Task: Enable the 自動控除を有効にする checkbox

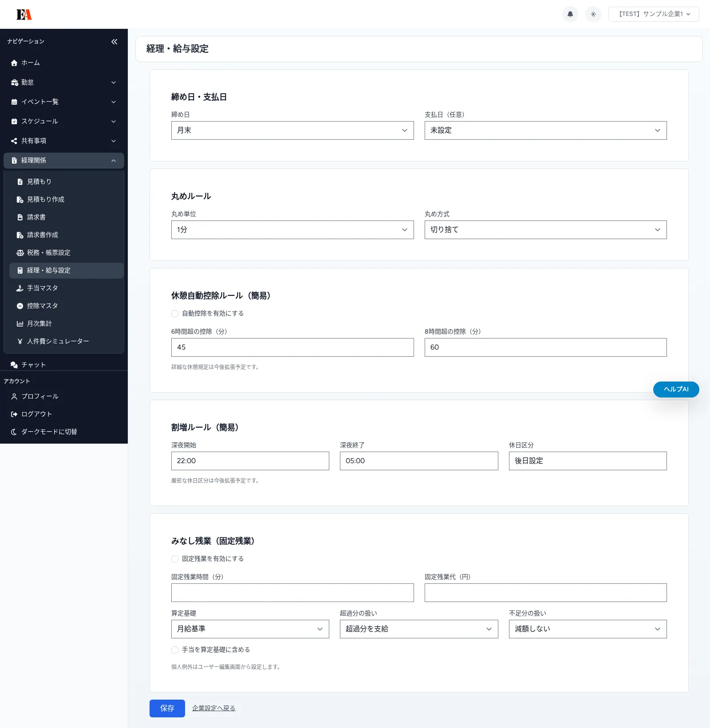Action: pyautogui.click(x=175, y=314)
